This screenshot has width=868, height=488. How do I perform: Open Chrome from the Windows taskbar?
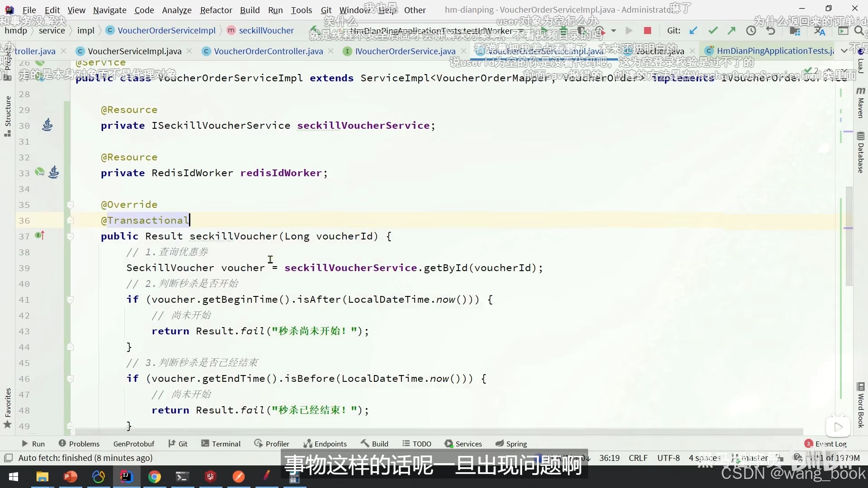coord(155,477)
